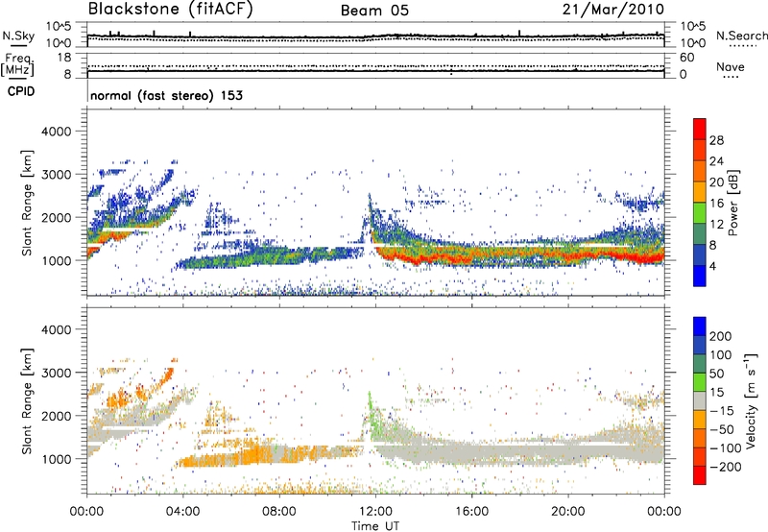Click the orange 20 dB power colorbar segment
This screenshot has height=532, width=768.
(x=700, y=191)
